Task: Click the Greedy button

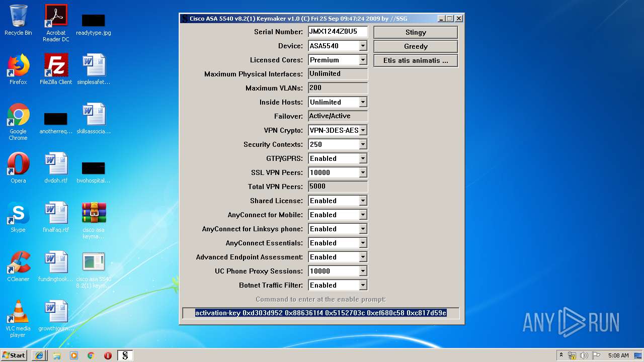Action: coord(416,46)
